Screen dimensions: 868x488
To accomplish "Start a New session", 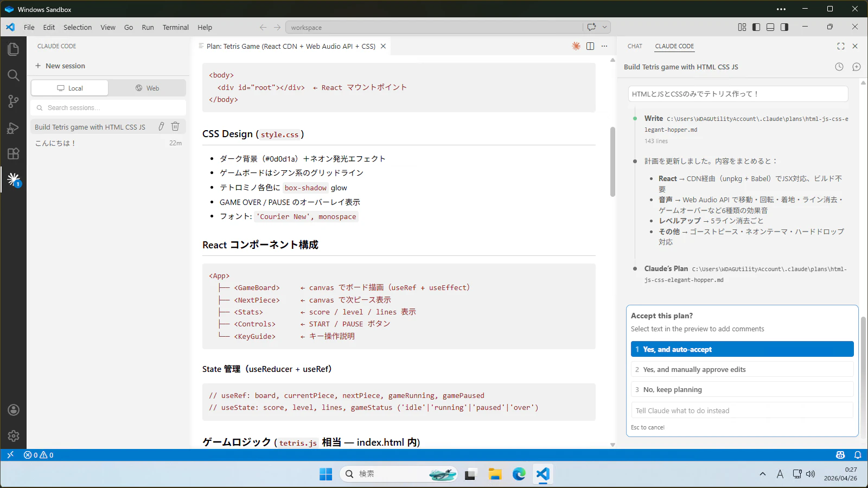I will [60, 66].
